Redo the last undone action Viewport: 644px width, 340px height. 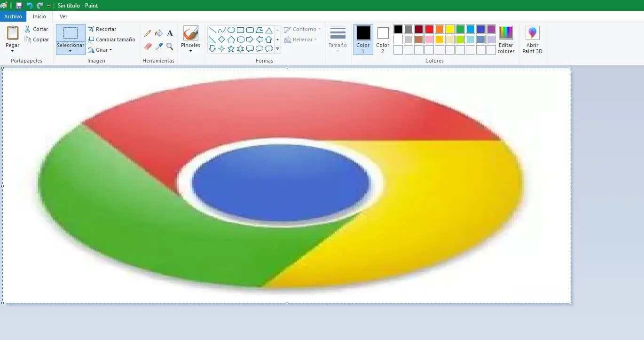click(39, 5)
